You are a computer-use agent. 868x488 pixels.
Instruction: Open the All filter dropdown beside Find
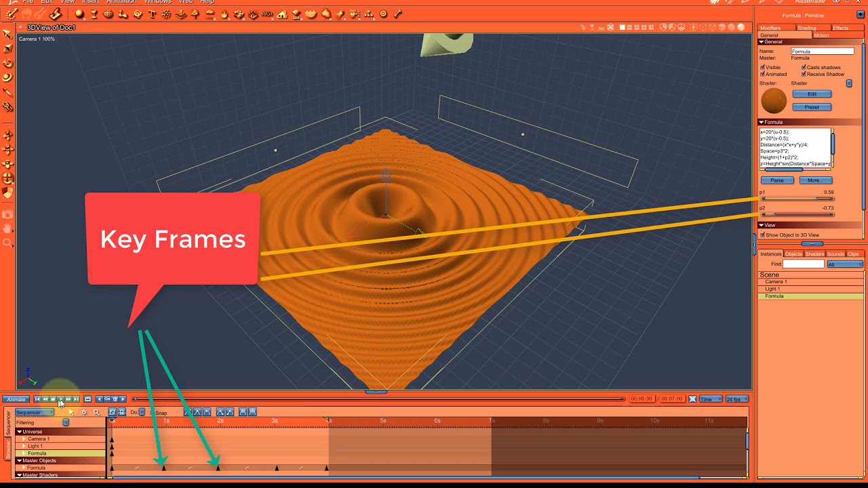pos(845,264)
